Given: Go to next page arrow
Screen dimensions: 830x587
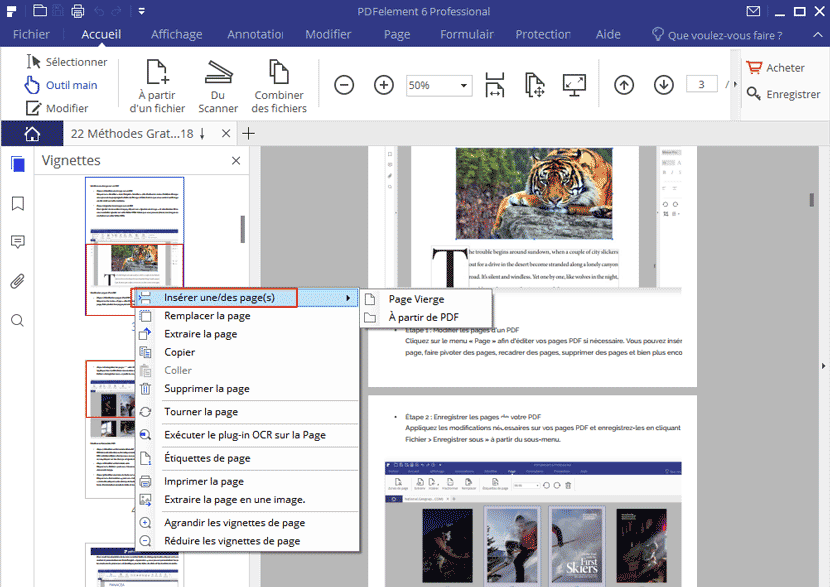Looking at the screenshot, I should pos(664,85).
